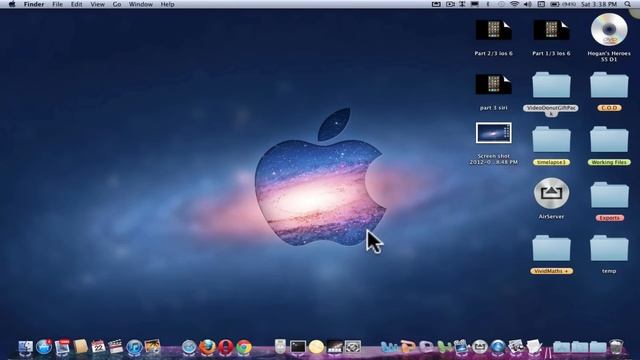Open Bluetooth status menu
The width and height of the screenshot is (640, 360).
pyautogui.click(x=488, y=4)
